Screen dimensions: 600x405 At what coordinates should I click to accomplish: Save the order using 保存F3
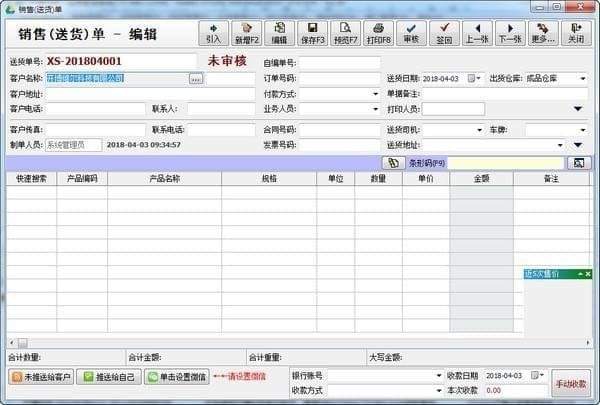(312, 33)
